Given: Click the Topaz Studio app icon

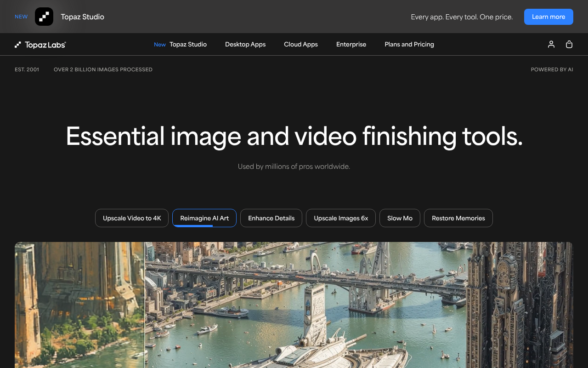Looking at the screenshot, I should [x=44, y=17].
